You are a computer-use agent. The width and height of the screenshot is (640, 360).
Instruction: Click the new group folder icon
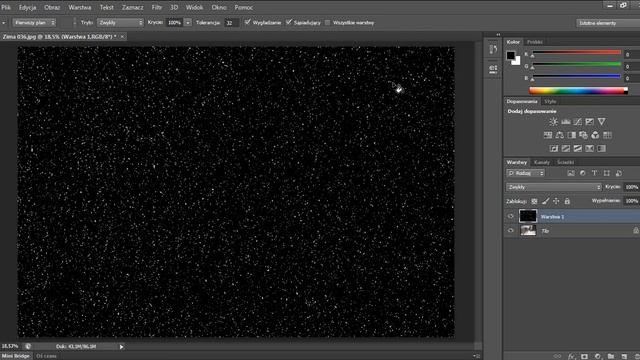611,356
